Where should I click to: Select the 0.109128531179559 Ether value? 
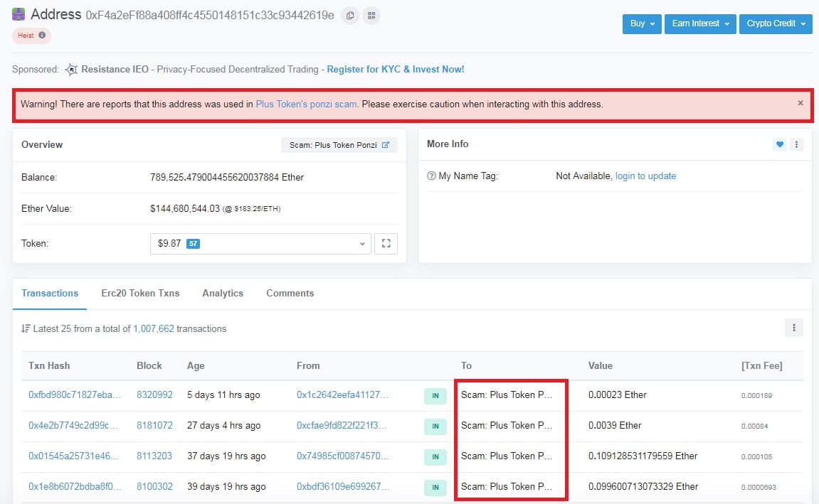pos(643,456)
